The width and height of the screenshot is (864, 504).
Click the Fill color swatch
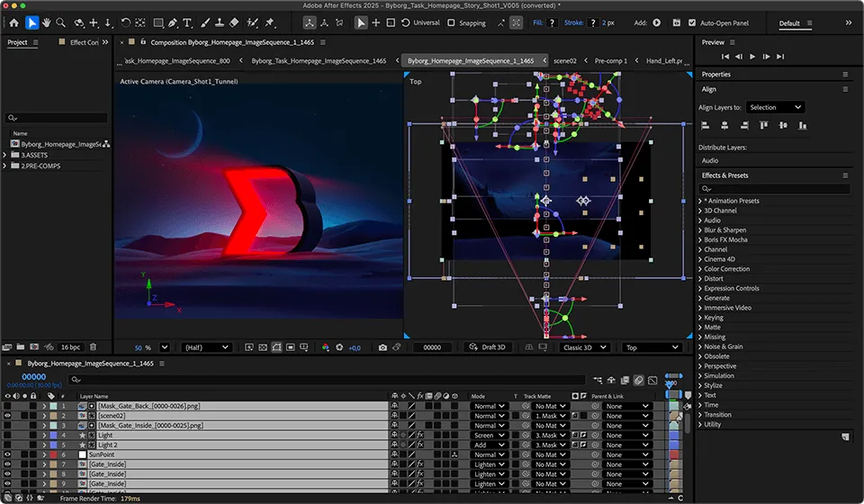coord(552,22)
